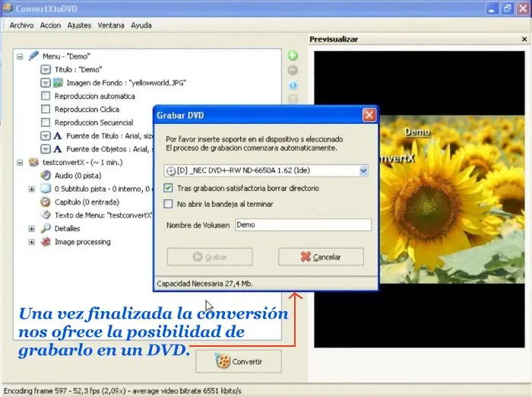Click the letter A icon of Fuente de Titulo
The width and height of the screenshot is (532, 397).
58,136
